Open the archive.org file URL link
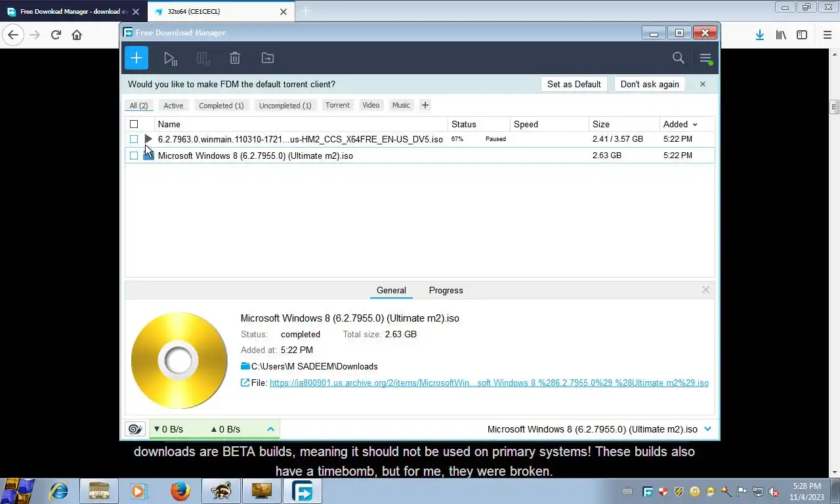This screenshot has height=504, width=840. (x=489, y=383)
